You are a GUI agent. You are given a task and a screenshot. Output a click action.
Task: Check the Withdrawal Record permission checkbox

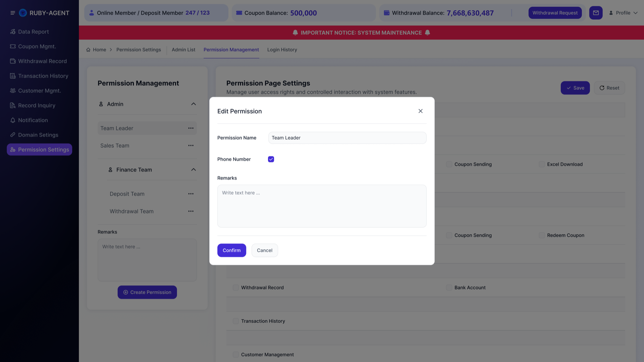[x=236, y=288]
